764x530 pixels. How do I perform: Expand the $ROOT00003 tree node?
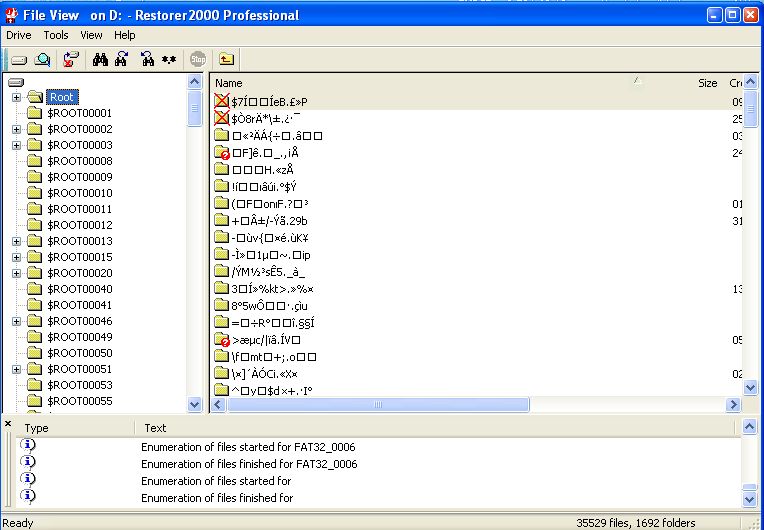[x=17, y=145]
